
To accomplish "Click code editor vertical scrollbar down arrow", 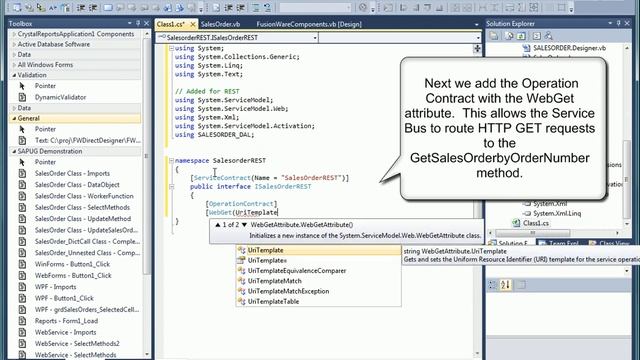I will pos(477,354).
